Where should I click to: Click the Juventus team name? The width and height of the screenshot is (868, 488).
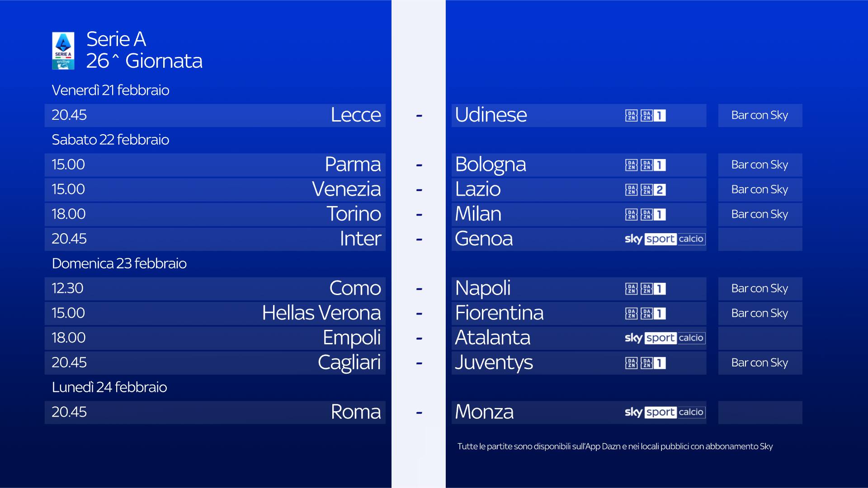tap(494, 363)
